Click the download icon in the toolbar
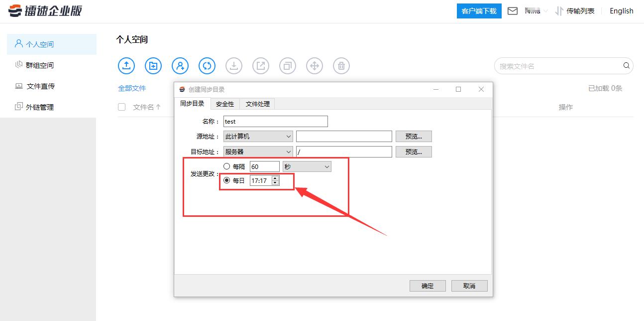Image resolution: width=644 pixels, height=321 pixels. click(x=233, y=65)
